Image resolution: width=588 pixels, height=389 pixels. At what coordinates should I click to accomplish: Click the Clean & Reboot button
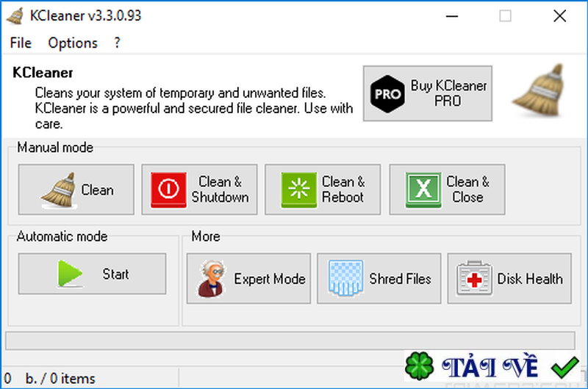(x=323, y=190)
